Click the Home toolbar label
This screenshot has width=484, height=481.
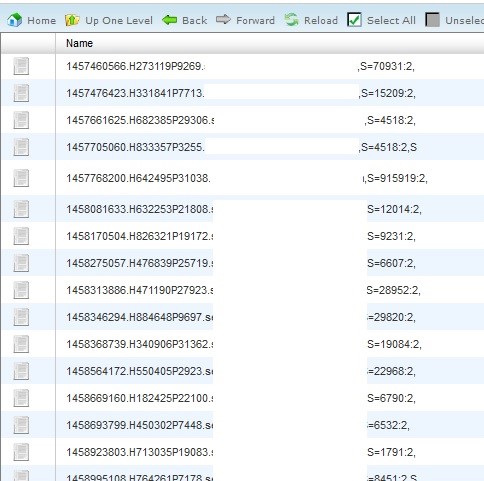point(42,21)
